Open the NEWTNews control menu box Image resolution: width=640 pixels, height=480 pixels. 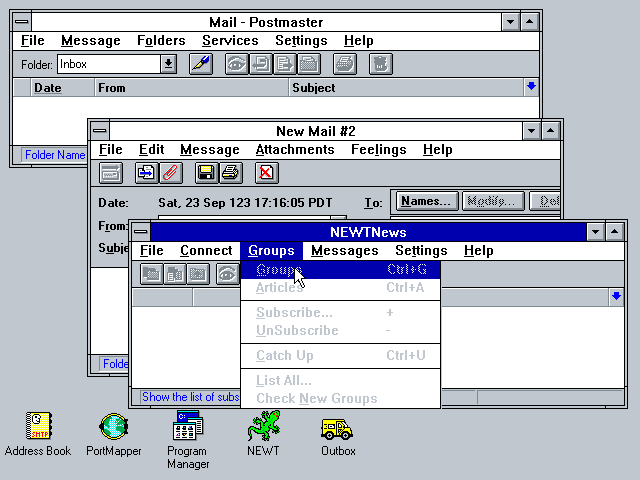click(141, 232)
